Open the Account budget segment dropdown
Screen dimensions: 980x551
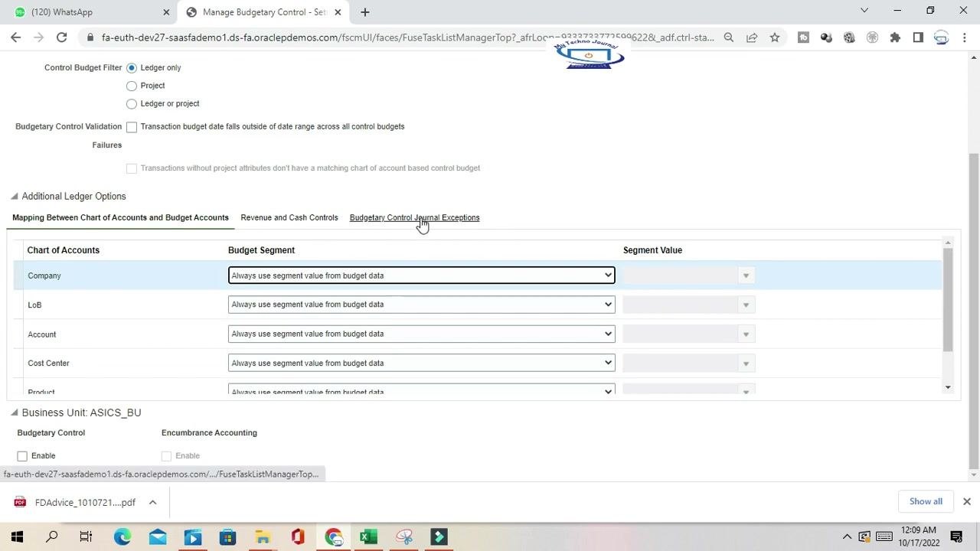pyautogui.click(x=421, y=334)
